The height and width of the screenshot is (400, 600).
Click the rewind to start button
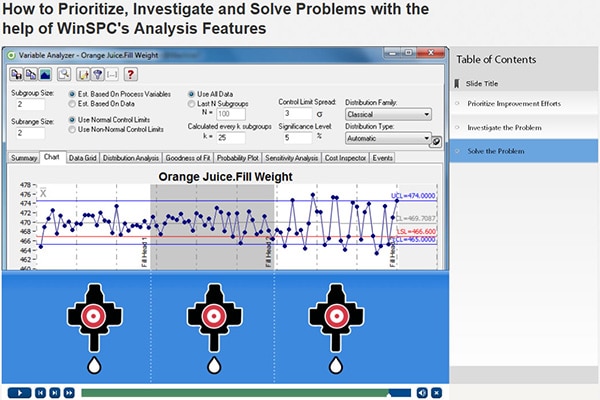click(x=40, y=392)
